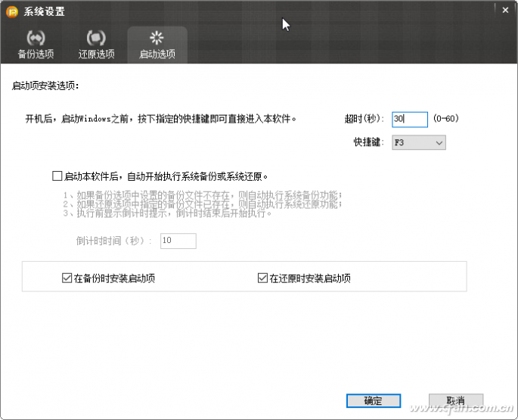Select the 启动选项 tab icon

click(x=157, y=38)
